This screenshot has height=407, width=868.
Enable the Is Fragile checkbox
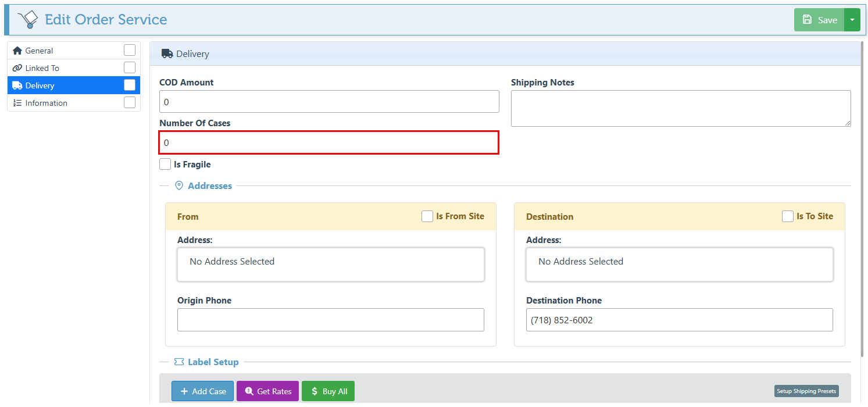(x=165, y=165)
